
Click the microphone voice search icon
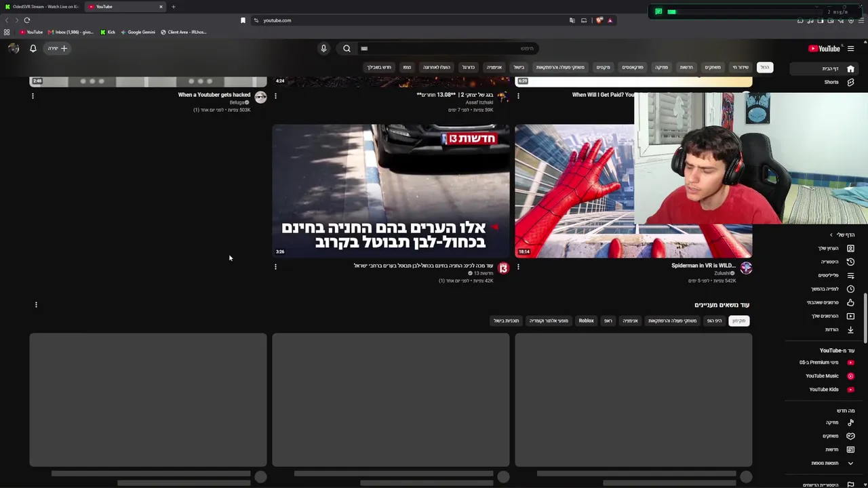[323, 48]
